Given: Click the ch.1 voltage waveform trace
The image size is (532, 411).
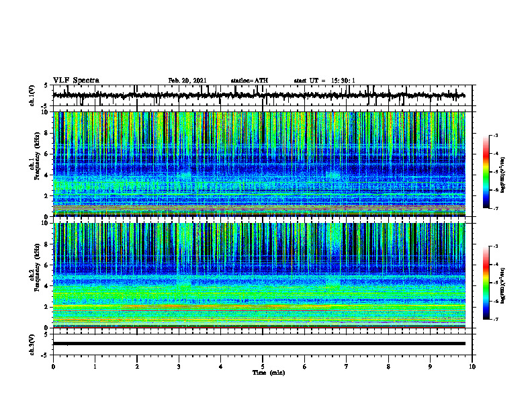Looking at the screenshot, I should point(259,95).
